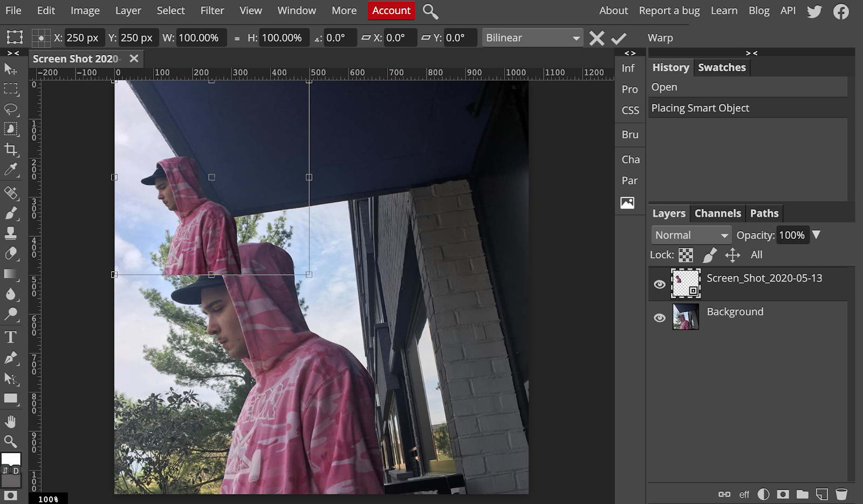Click the red Account button

[x=391, y=11]
